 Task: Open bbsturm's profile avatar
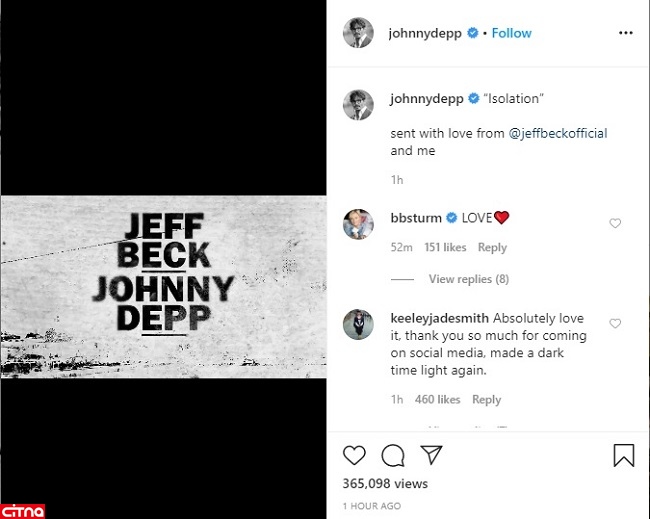pos(358,224)
